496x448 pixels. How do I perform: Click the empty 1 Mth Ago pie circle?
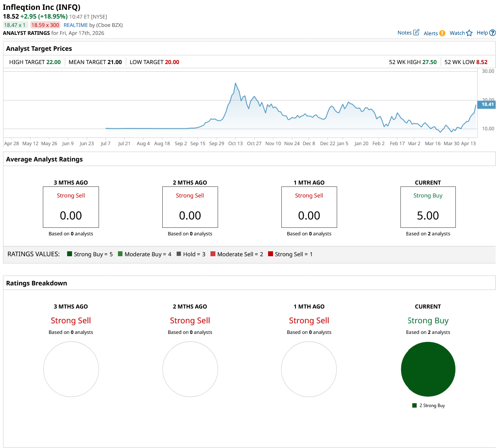click(x=309, y=369)
